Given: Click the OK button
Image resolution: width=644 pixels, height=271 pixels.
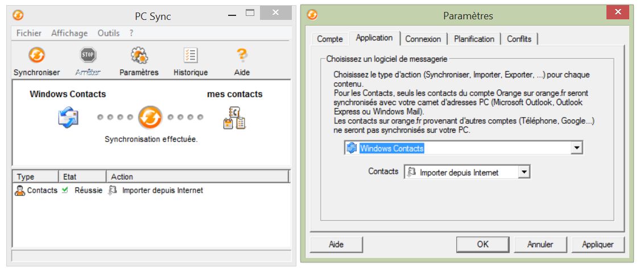Looking at the screenshot, I should coord(482,244).
